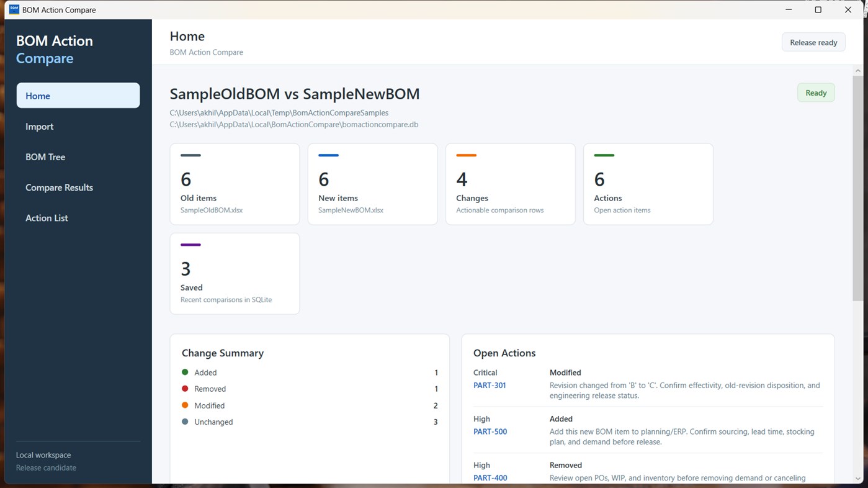Open the Action List page
The width and height of the screenshot is (868, 488).
78,218
